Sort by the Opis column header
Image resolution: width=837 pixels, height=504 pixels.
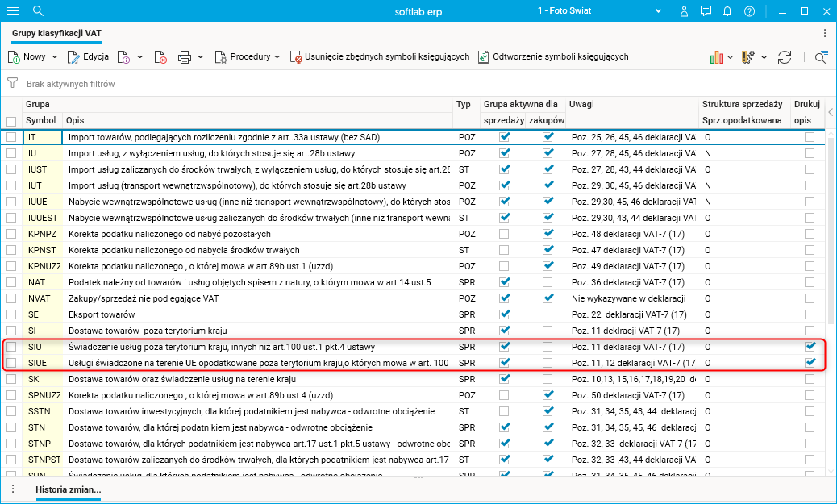pos(258,121)
